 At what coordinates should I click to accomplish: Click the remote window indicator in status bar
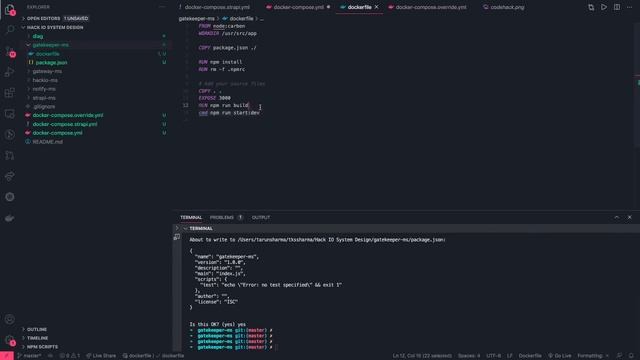7,356
